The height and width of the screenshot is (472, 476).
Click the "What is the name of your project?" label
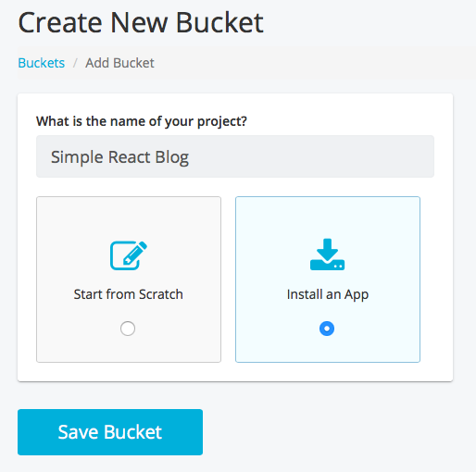click(x=142, y=121)
